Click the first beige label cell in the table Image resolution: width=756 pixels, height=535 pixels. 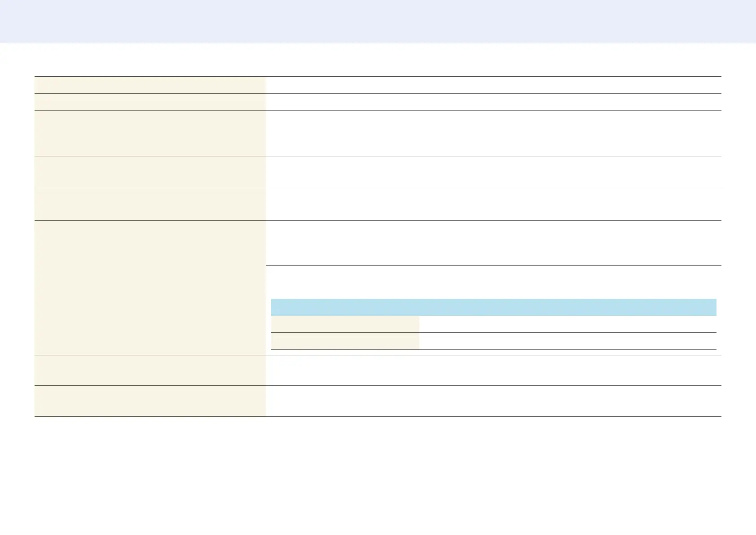150,85
